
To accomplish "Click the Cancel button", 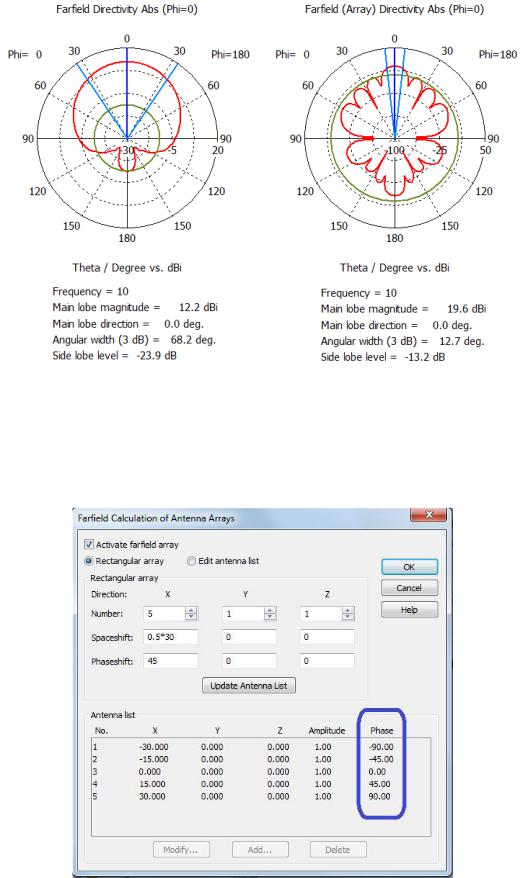I will 409,588.
